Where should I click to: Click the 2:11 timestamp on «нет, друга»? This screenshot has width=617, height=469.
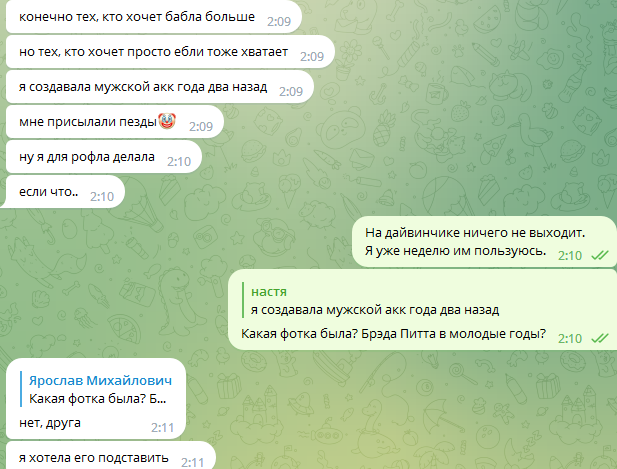[x=162, y=427]
